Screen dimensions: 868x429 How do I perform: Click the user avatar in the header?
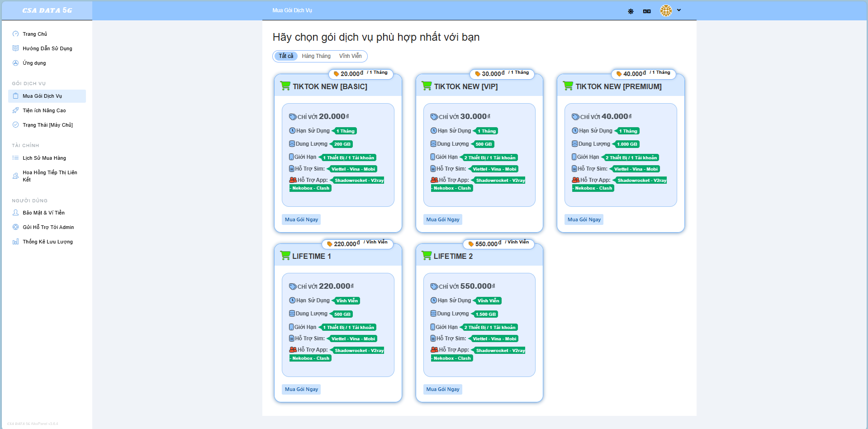666,11
